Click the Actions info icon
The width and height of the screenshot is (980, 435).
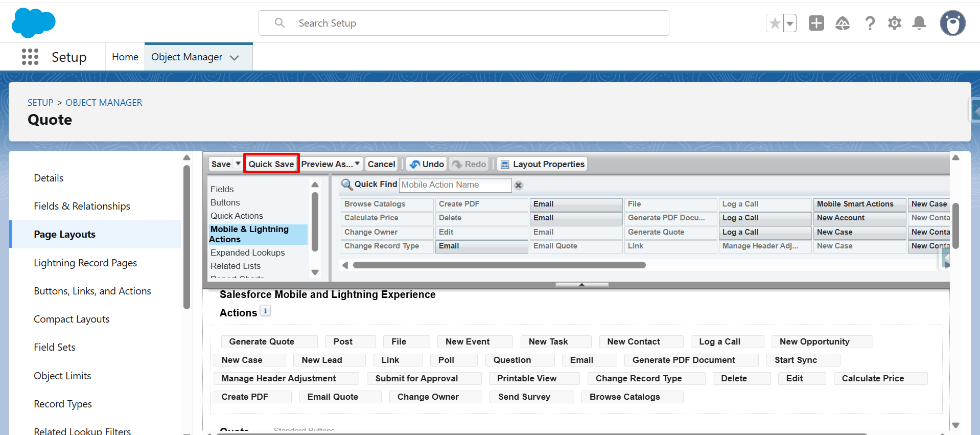pos(265,311)
